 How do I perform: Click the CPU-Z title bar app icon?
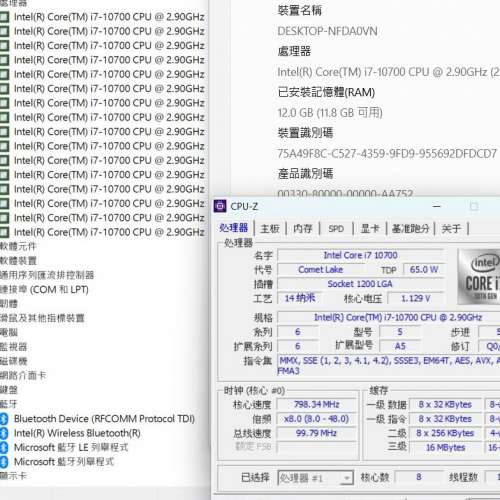click(220, 206)
